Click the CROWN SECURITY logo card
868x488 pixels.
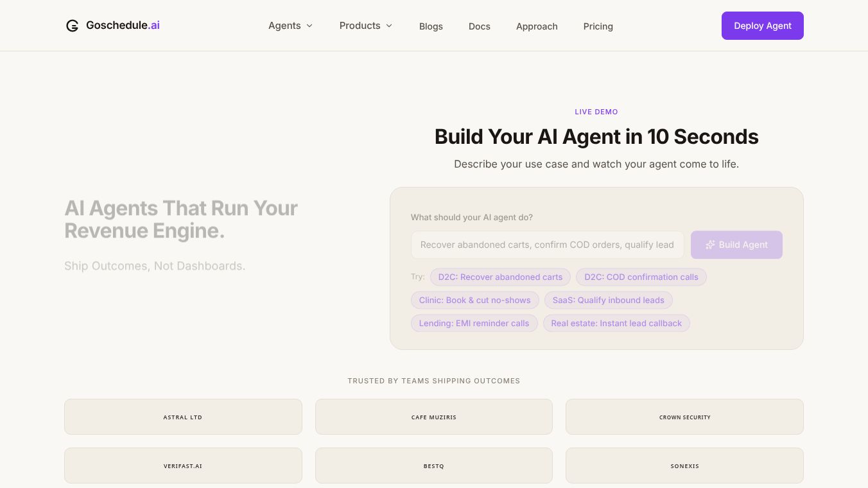[684, 417]
